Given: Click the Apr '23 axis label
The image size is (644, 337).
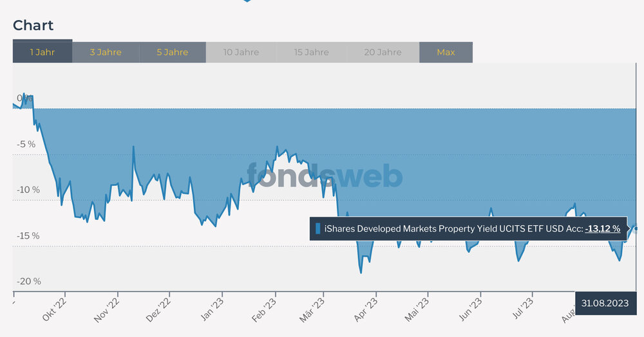Looking at the screenshot, I should click(x=366, y=309).
